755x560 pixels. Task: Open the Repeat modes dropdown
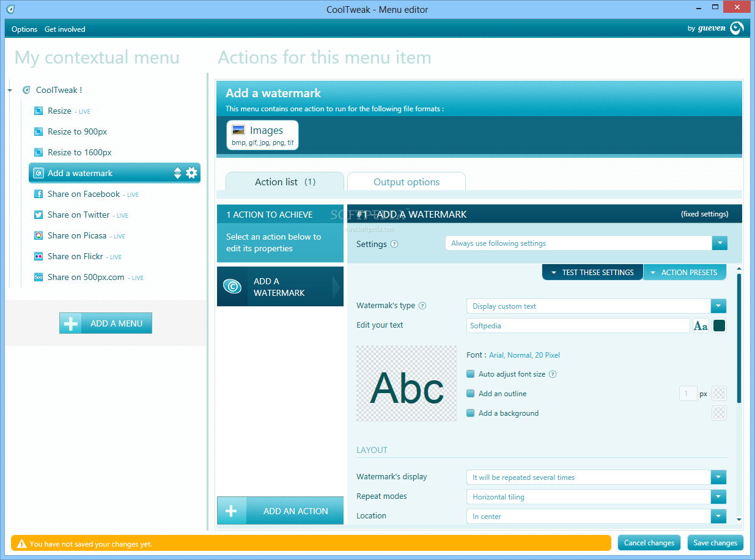tap(719, 497)
